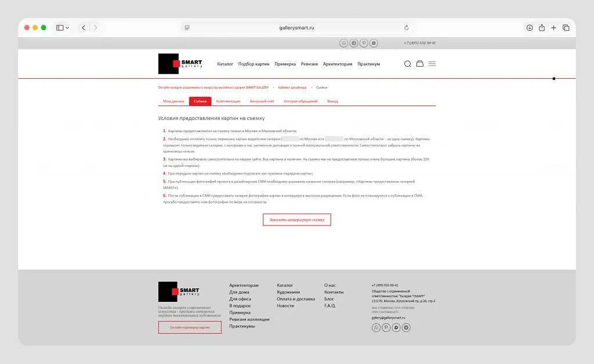Expand the sidebar dropdown chevron
This screenshot has width=594, height=364.
pos(67,28)
